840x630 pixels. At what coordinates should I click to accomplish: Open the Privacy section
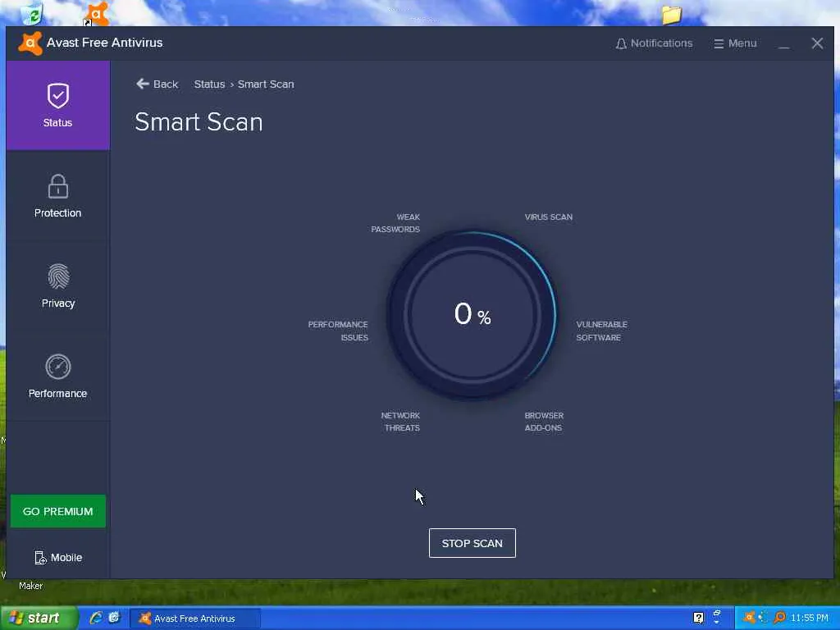pyautogui.click(x=58, y=285)
